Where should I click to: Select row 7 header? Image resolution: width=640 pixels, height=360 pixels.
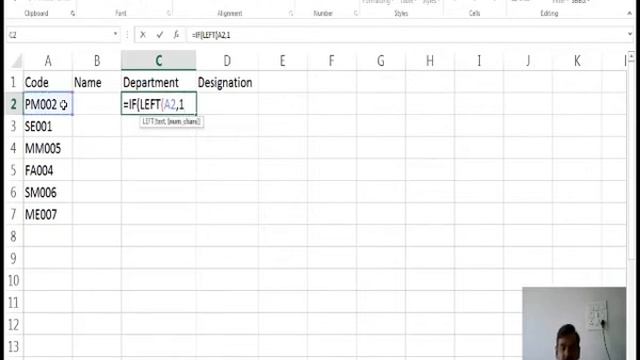[13, 214]
